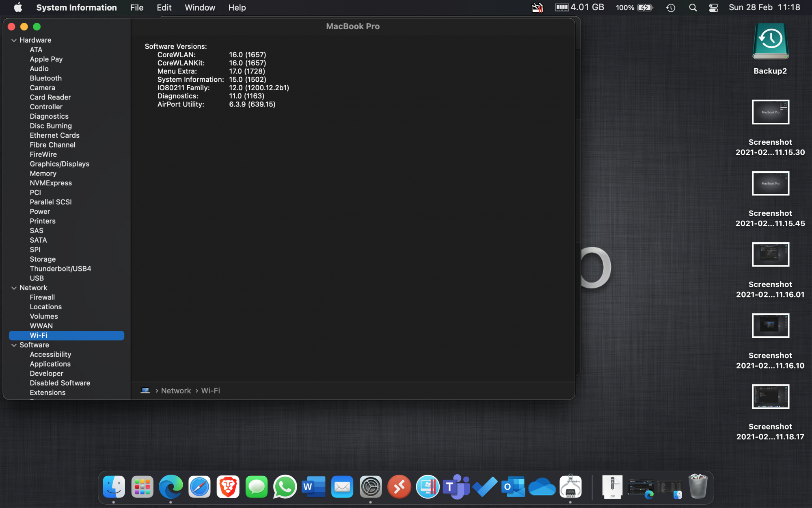This screenshot has width=812, height=508.
Task: Open WhatsApp from the dock
Action: [285, 486]
